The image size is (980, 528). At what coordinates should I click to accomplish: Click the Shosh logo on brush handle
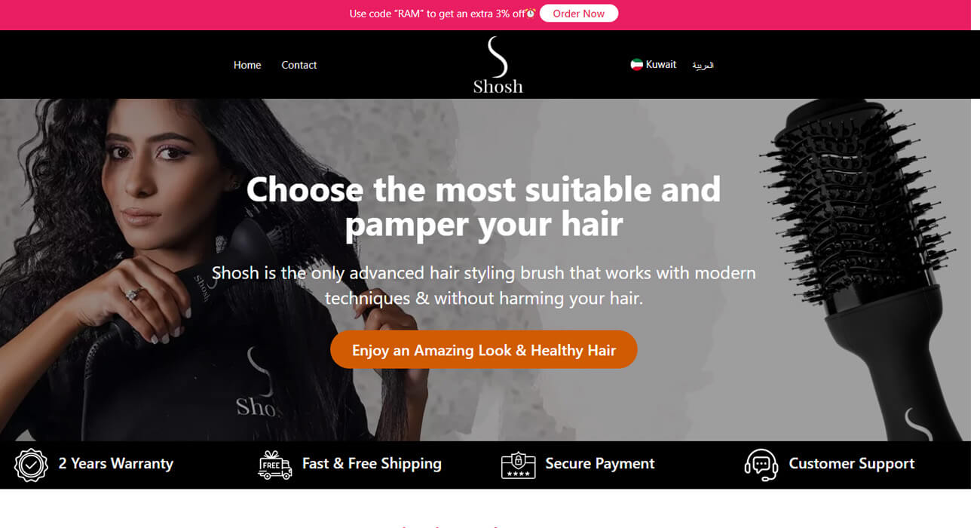pyautogui.click(x=919, y=424)
